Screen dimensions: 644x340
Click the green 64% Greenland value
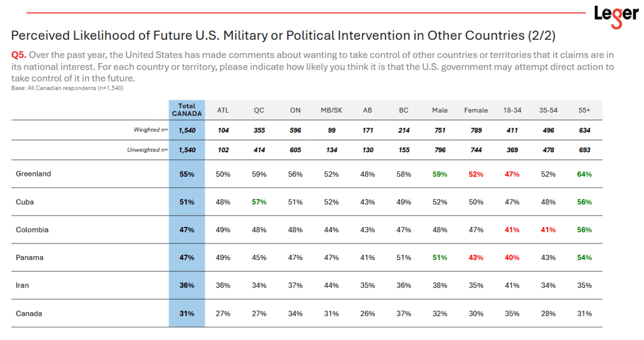[x=584, y=174]
